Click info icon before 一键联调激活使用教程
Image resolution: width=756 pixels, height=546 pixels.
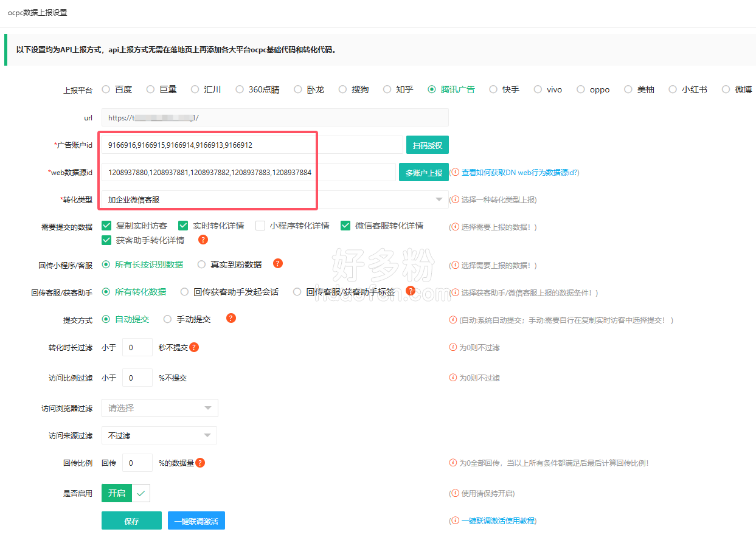click(455, 520)
